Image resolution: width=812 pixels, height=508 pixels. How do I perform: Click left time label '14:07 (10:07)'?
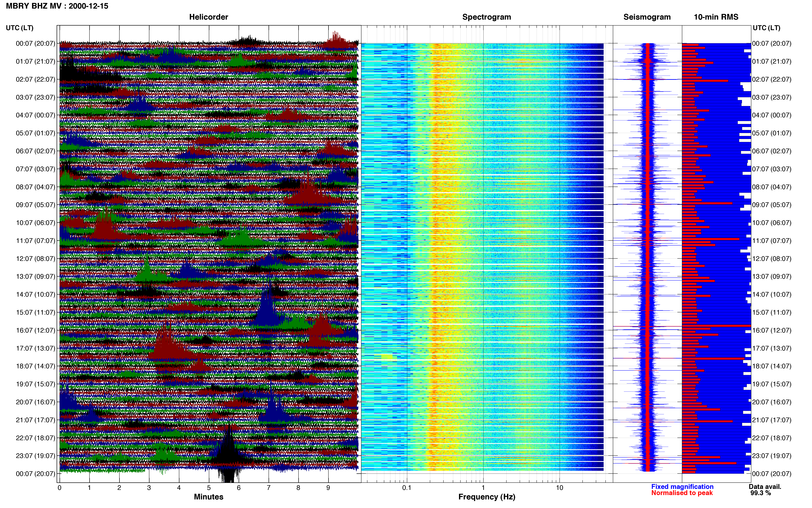(x=36, y=294)
